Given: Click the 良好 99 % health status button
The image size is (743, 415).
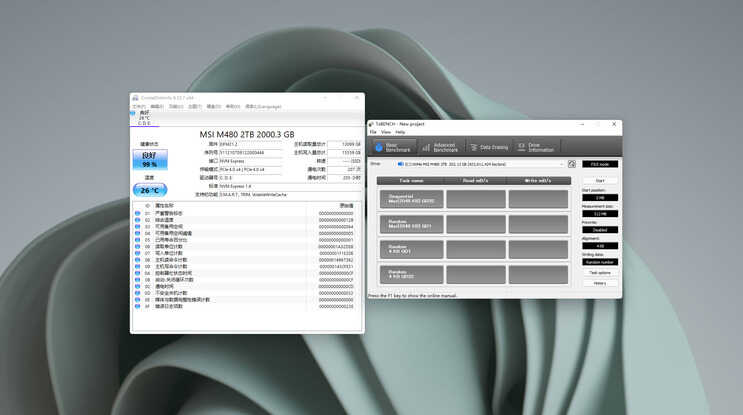Looking at the screenshot, I should point(150,160).
